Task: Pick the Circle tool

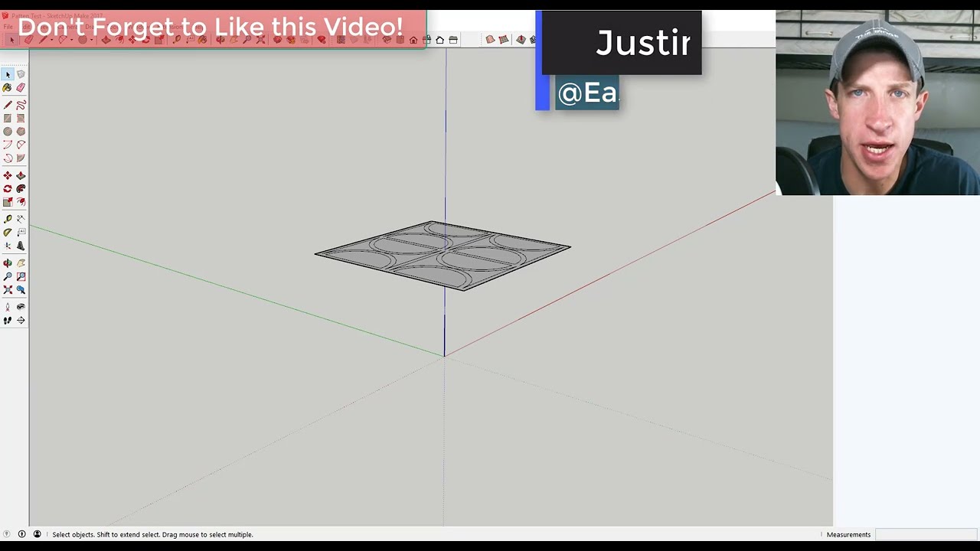Action: 8,132
